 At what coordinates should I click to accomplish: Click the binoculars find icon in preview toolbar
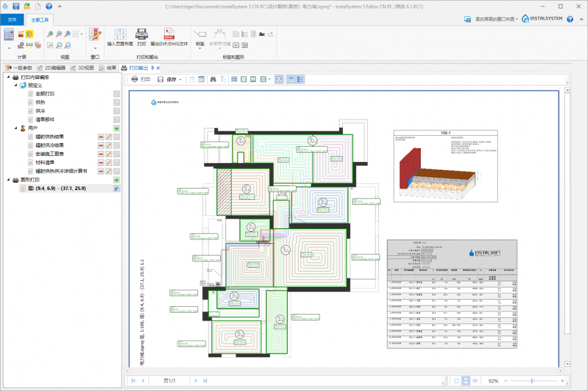(x=212, y=79)
